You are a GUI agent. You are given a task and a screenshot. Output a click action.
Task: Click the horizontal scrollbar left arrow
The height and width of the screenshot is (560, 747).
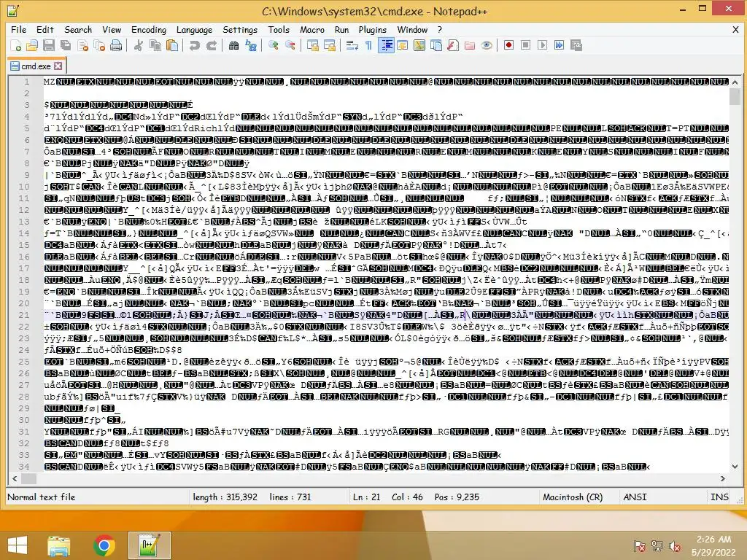tap(15, 478)
